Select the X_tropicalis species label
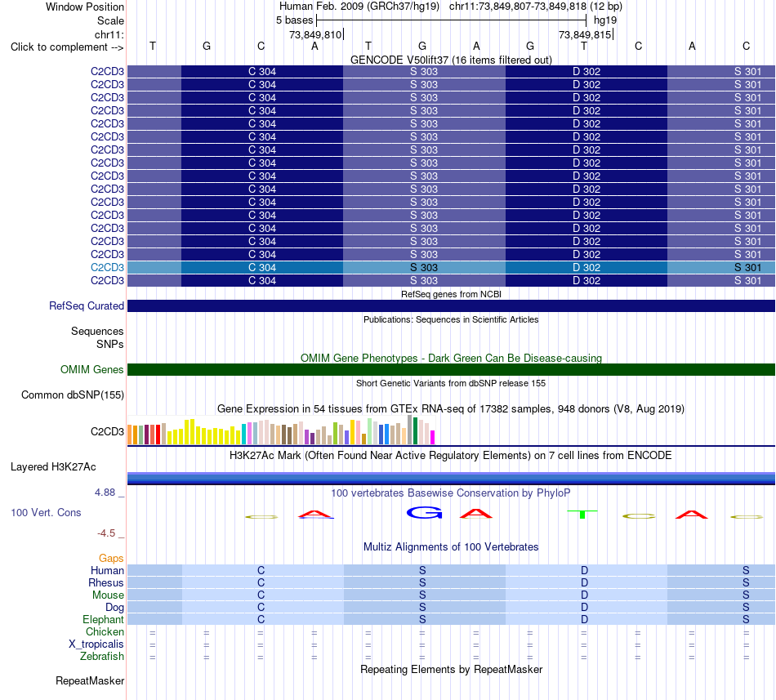 (x=96, y=644)
